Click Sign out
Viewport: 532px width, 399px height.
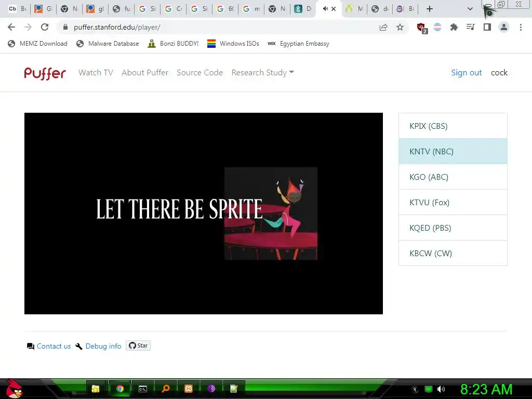466,73
